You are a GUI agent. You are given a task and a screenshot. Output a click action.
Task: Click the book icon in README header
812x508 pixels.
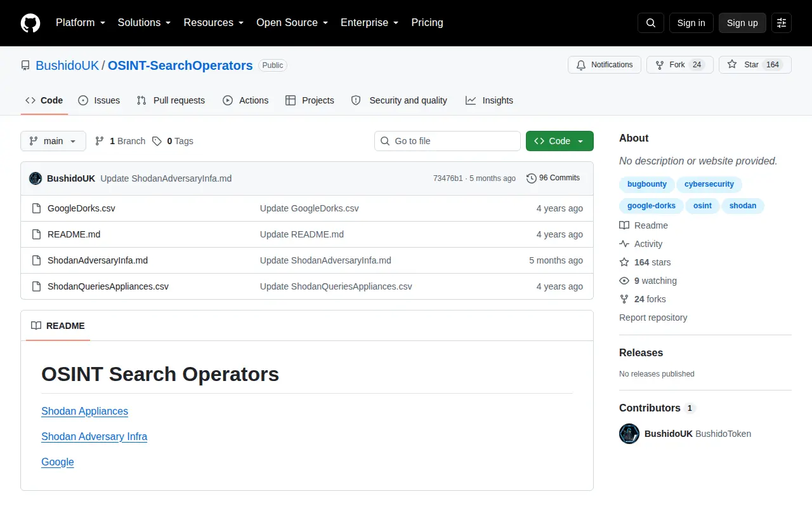point(36,326)
